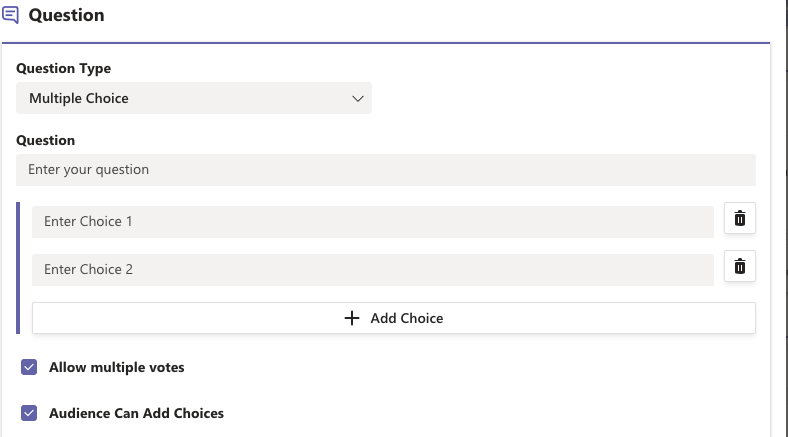
Task: Click the Add Choice button
Action: point(394,318)
